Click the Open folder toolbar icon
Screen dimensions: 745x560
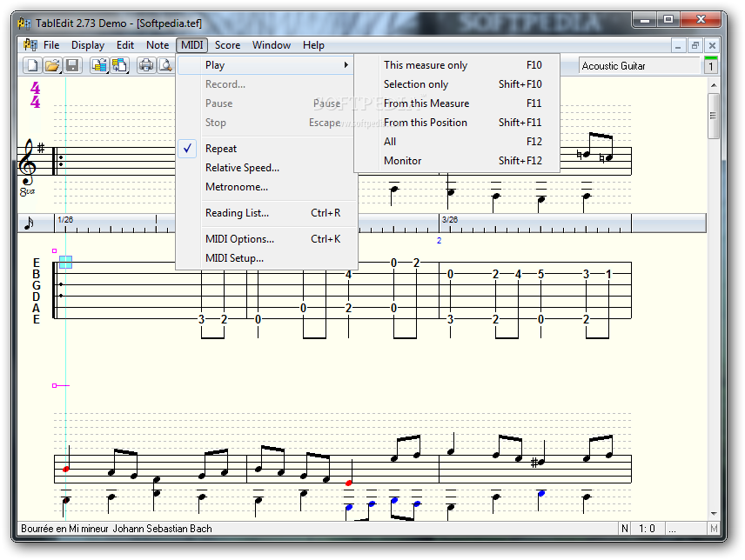51,65
